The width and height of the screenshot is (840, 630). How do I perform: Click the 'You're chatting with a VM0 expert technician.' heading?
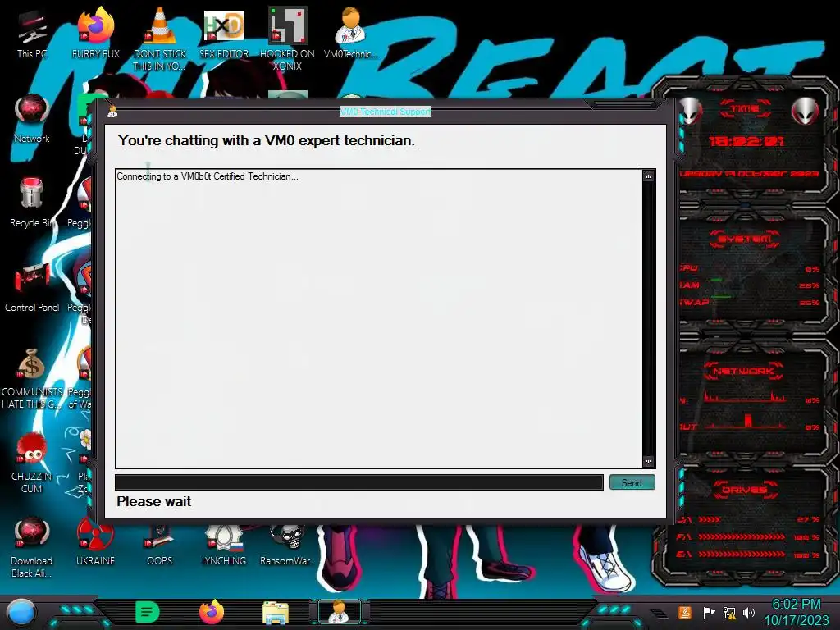[x=267, y=140]
